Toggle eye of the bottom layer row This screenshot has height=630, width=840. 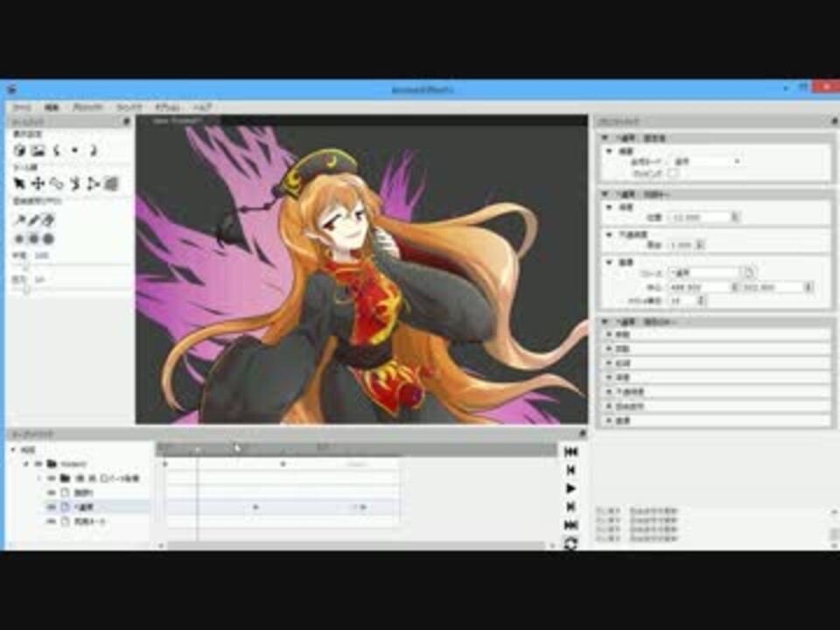(52, 521)
